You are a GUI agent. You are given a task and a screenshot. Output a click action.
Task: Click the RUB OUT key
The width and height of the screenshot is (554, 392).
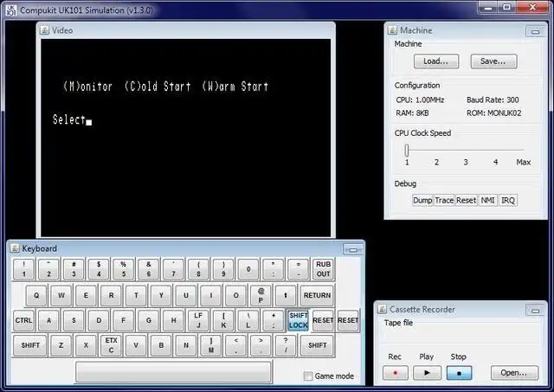(x=323, y=269)
